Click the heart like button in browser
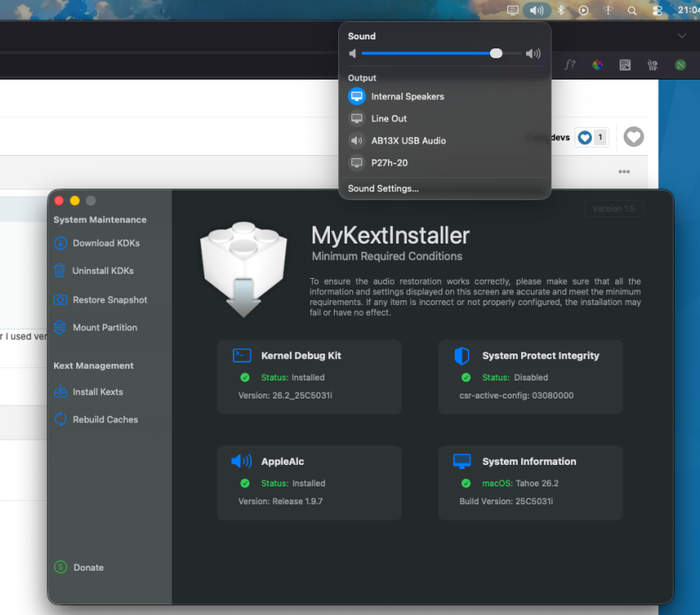Viewport: 700px width, 615px height. click(634, 136)
